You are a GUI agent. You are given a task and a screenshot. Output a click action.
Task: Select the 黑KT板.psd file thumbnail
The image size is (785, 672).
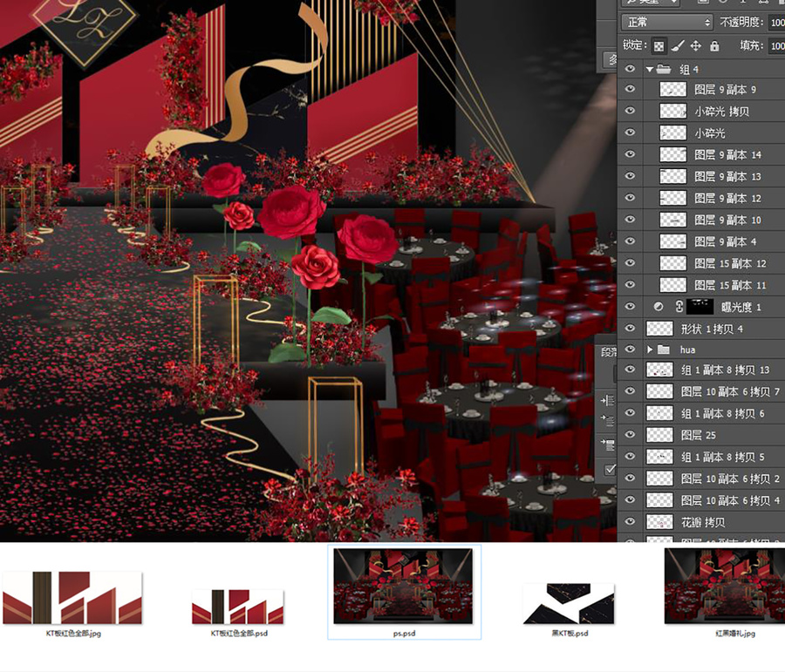[x=569, y=603]
